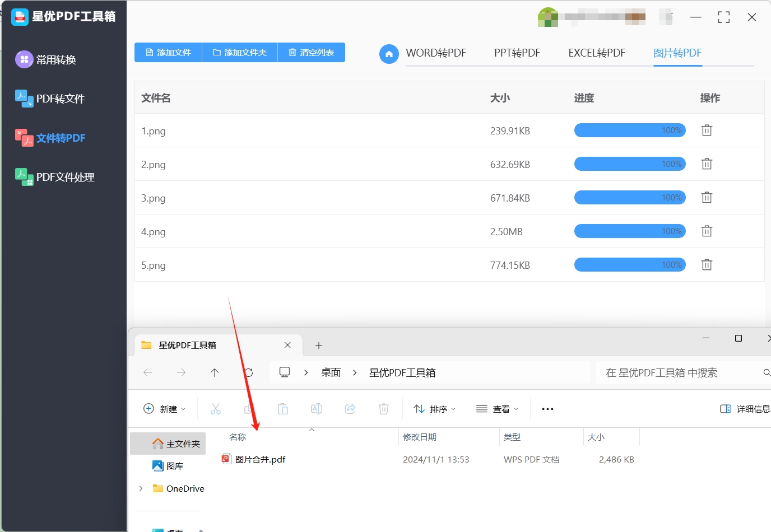Click the Explorer Rename icon
The width and height of the screenshot is (771, 532).
317,409
